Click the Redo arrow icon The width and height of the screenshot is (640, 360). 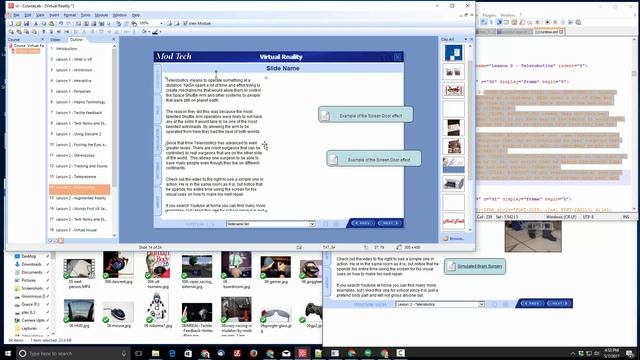68,24
